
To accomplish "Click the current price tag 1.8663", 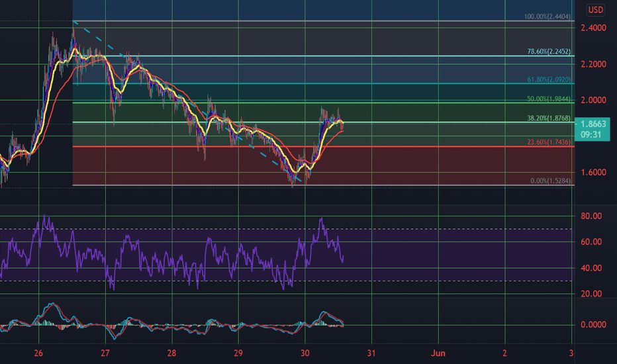I will pyautogui.click(x=593, y=124).
